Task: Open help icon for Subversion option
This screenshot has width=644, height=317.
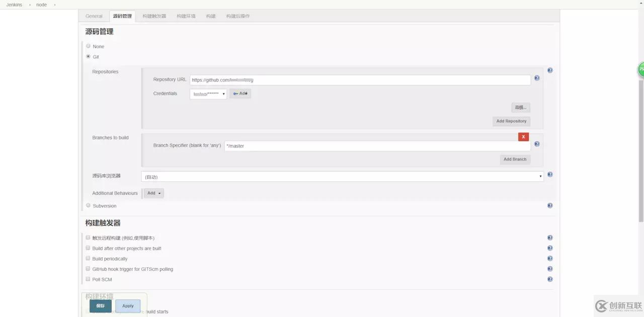Action: tap(550, 205)
